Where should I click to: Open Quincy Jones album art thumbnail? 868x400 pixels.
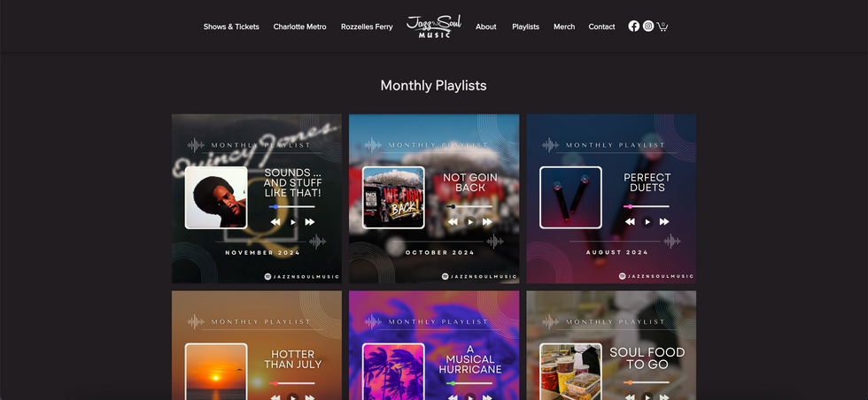pyautogui.click(x=216, y=197)
